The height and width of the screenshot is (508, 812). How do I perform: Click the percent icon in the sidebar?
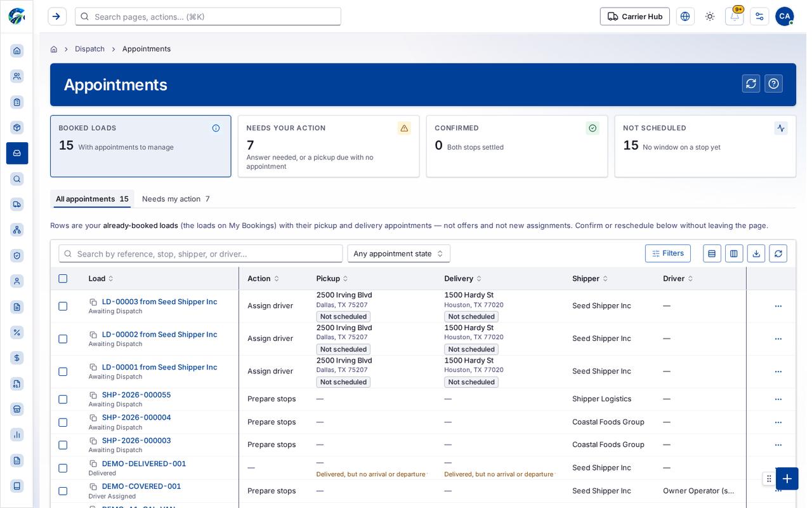pyautogui.click(x=17, y=332)
